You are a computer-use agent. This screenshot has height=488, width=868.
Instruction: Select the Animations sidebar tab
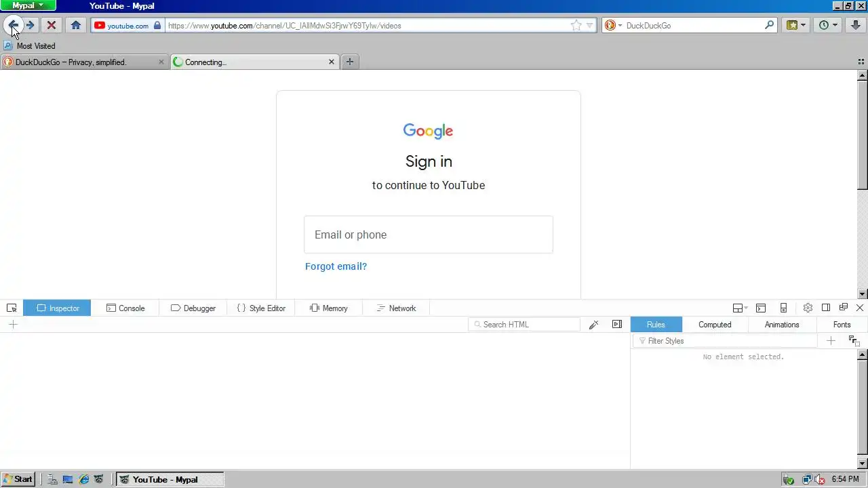tap(782, 325)
